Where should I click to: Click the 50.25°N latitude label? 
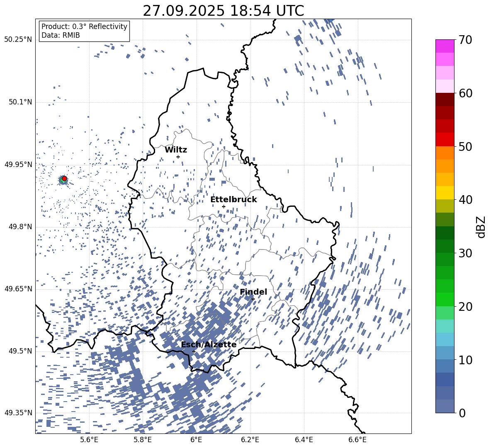pyautogui.click(x=18, y=40)
